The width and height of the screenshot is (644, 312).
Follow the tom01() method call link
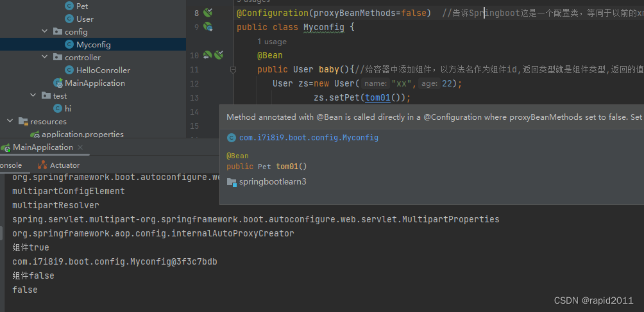point(377,97)
